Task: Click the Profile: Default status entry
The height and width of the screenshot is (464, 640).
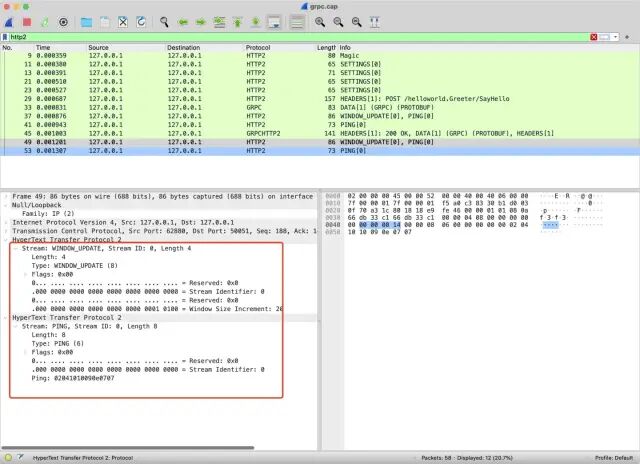Action: click(x=614, y=458)
